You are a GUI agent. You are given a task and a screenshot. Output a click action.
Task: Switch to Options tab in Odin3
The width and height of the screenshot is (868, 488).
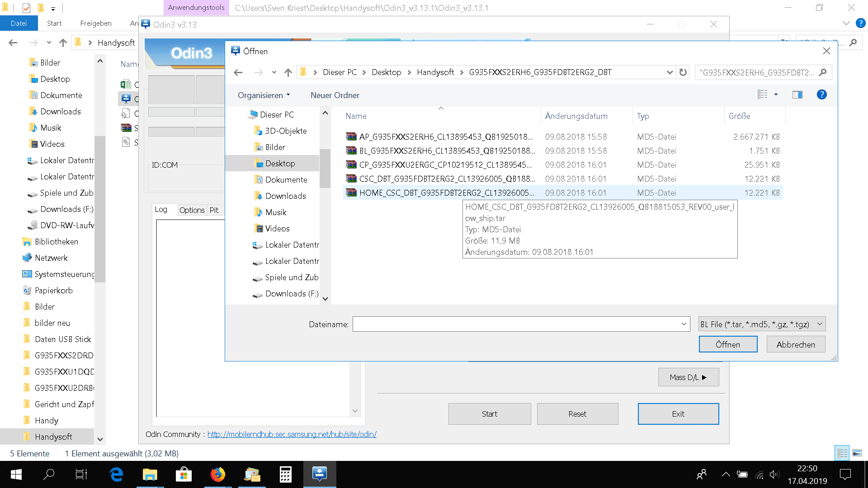tap(192, 210)
